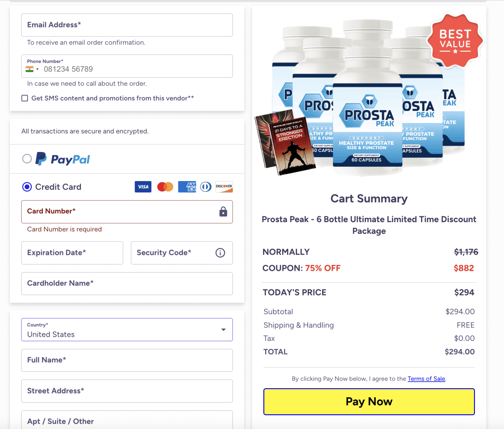Click the Visa card icon
This screenshot has width=504, height=429.
(143, 187)
